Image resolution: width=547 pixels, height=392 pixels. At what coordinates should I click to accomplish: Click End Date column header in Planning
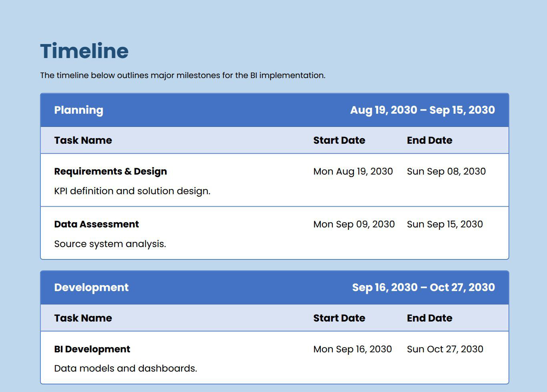point(429,141)
